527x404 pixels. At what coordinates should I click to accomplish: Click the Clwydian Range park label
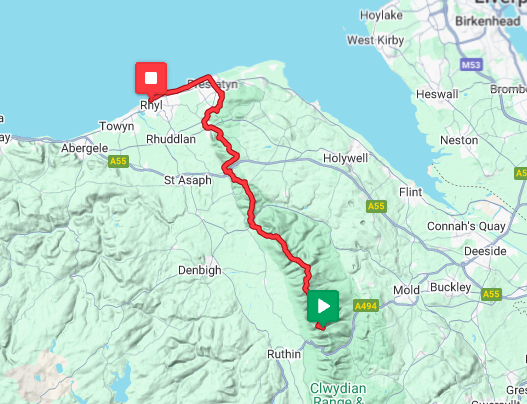(338, 394)
